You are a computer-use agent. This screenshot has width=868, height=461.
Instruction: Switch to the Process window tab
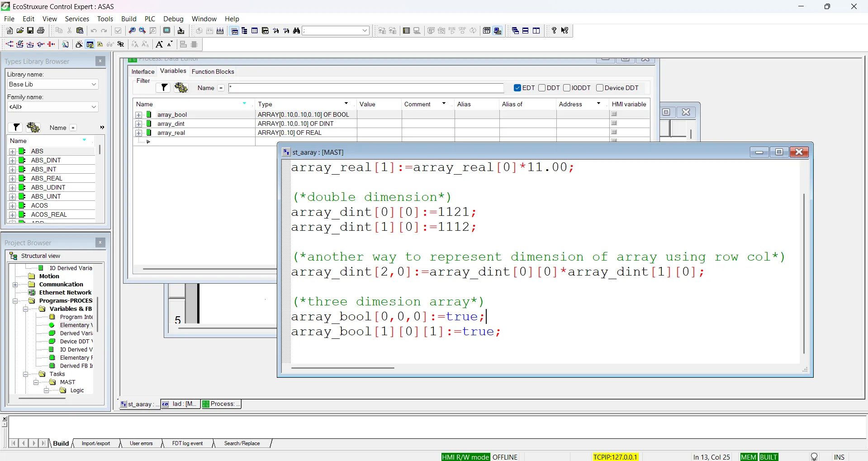pos(222,404)
